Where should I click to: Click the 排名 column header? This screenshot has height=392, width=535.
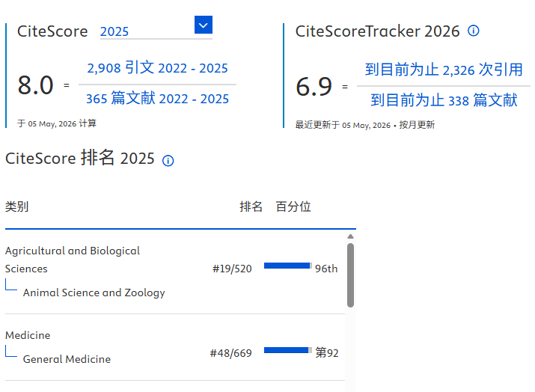[251, 206]
